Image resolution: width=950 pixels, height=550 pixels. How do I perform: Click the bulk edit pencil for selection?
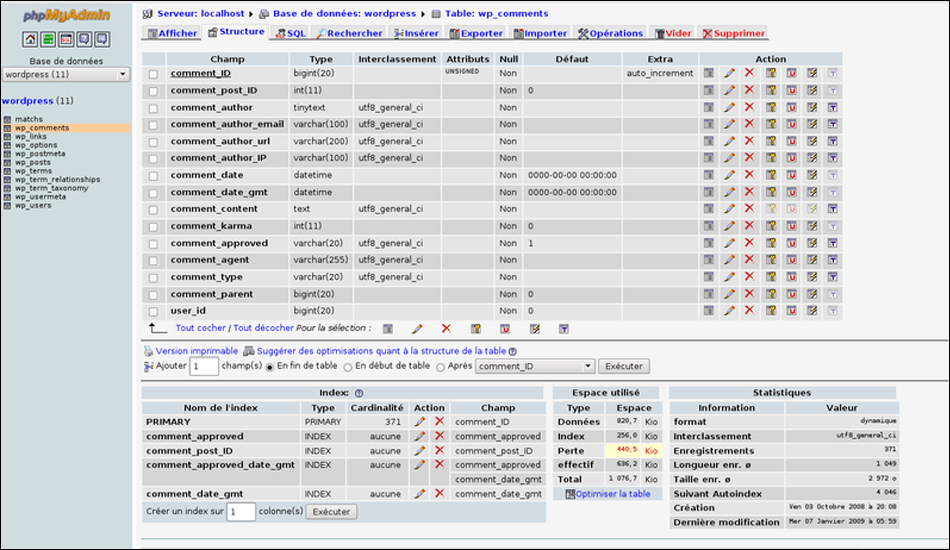pos(417,328)
